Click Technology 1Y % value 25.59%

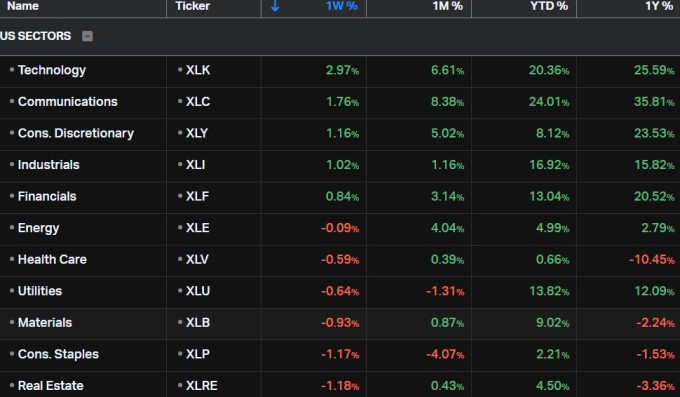point(654,70)
